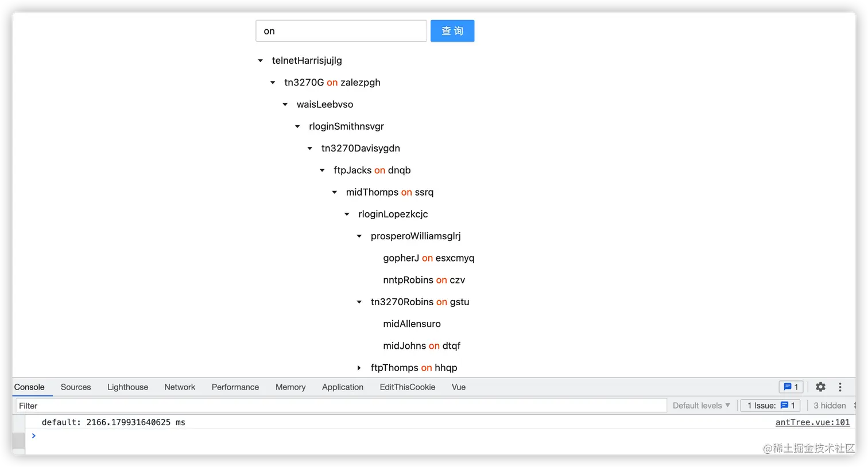The width and height of the screenshot is (868, 467).
Task: Click the messages count badge icon
Action: point(790,387)
